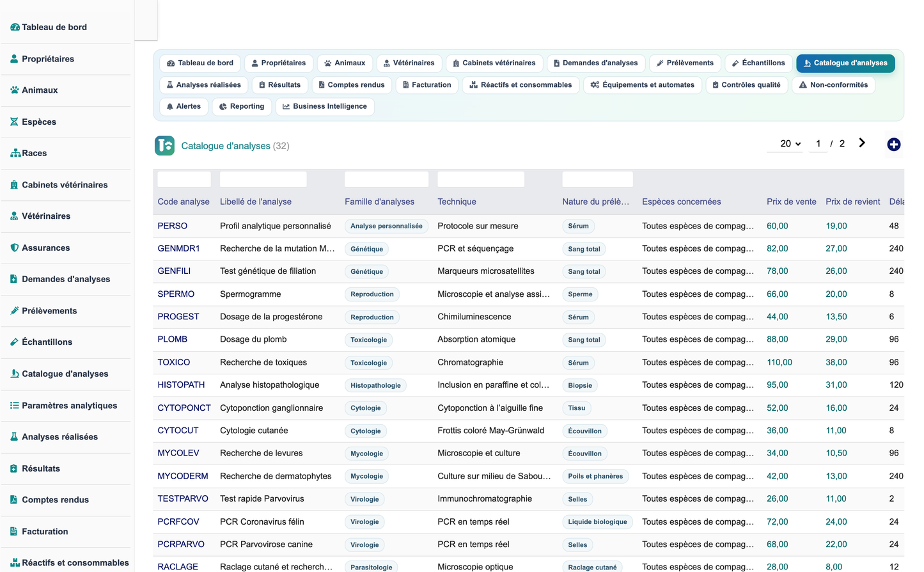Click the Analyse personnalisée family tag
The height and width of the screenshot is (572, 924).
[386, 226]
